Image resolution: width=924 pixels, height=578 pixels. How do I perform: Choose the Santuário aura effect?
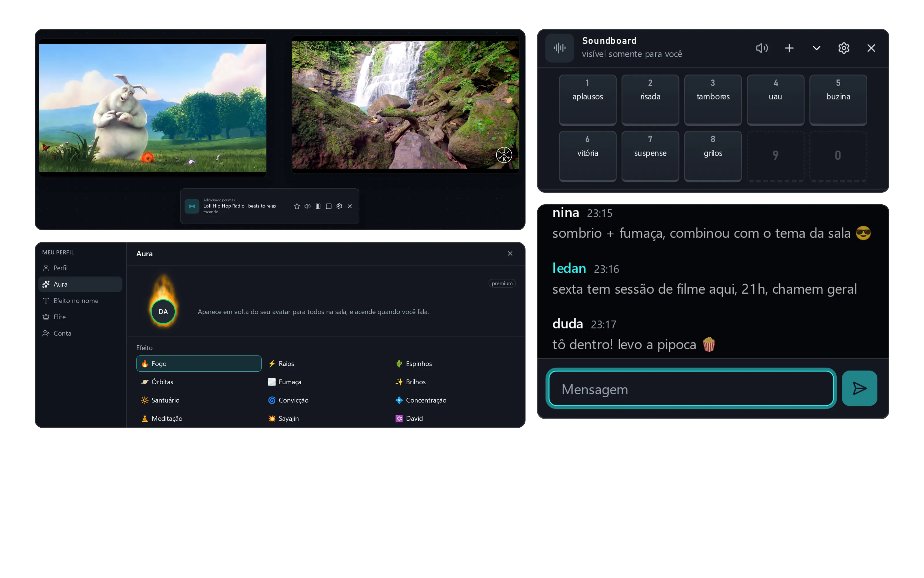199,400
